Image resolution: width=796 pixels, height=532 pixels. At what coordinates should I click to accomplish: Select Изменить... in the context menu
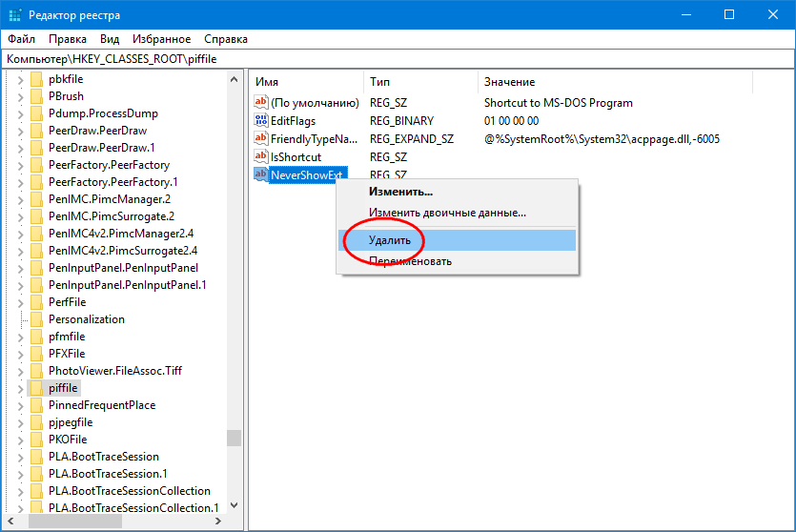click(400, 192)
